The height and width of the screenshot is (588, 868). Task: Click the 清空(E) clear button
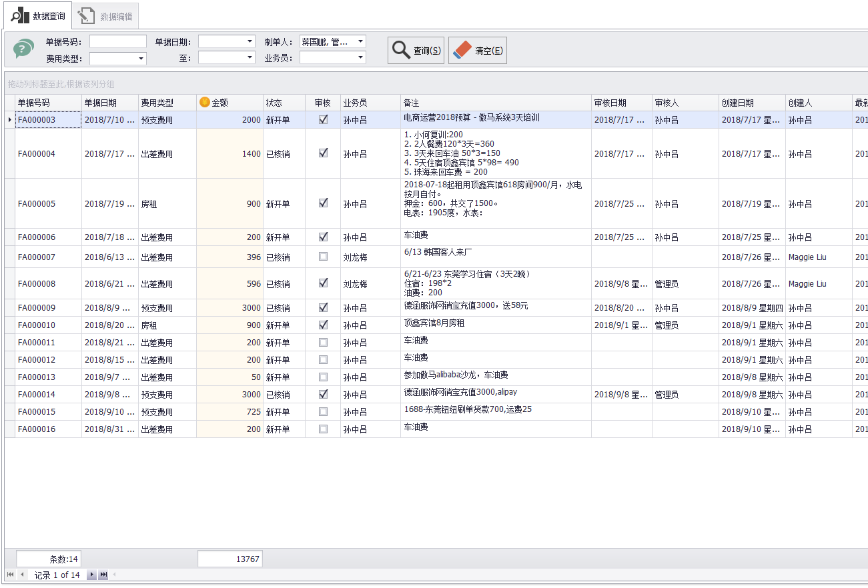[478, 51]
